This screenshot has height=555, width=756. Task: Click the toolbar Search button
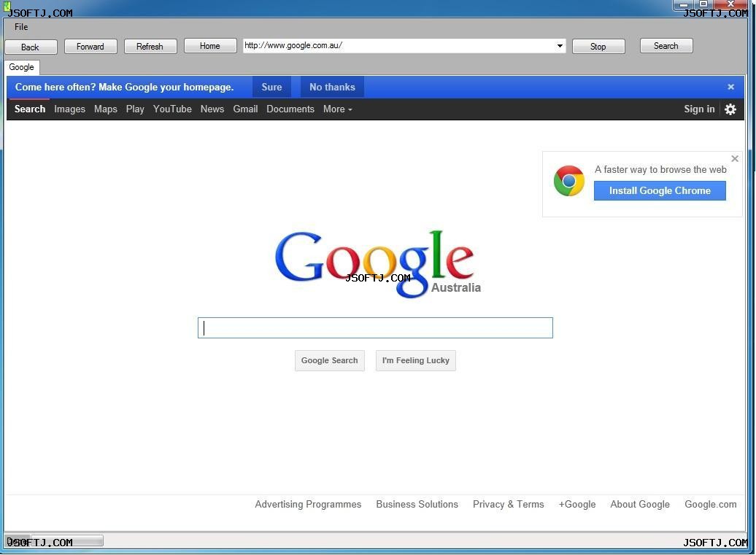(666, 46)
